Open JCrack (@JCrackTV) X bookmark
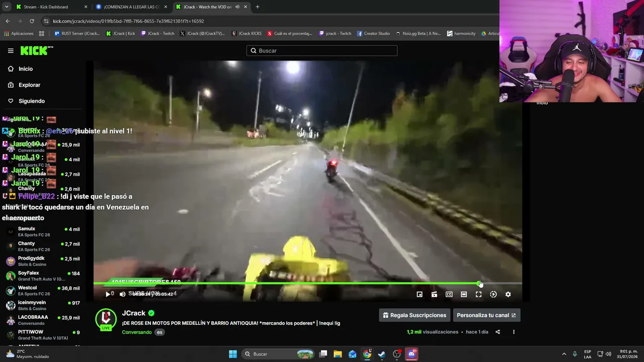Image resolution: width=644 pixels, height=362 pixels. (x=202, y=34)
